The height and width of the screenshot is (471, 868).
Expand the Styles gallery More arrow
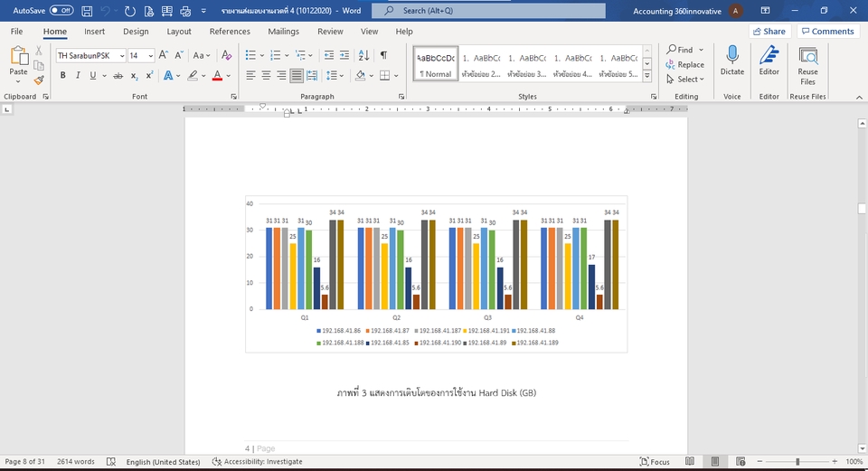coord(646,76)
